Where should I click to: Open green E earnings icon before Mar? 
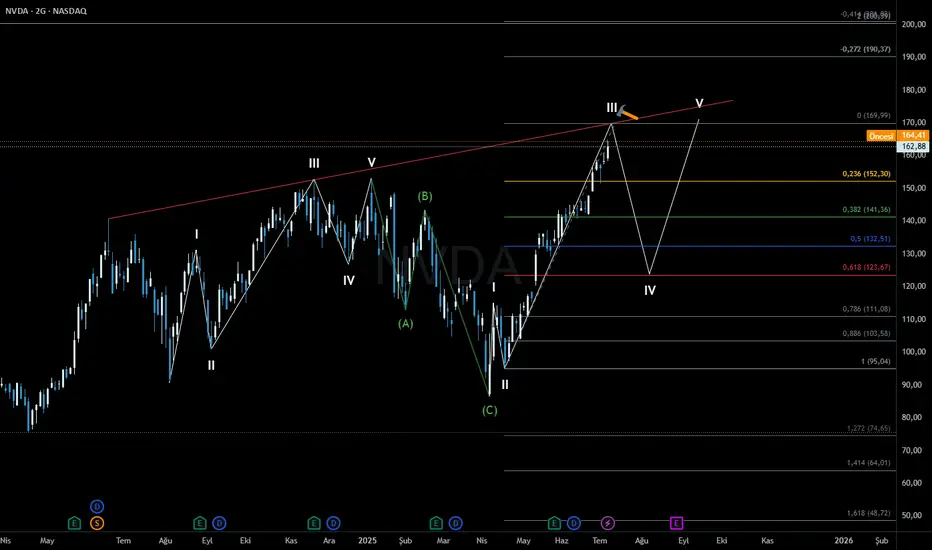click(x=436, y=523)
